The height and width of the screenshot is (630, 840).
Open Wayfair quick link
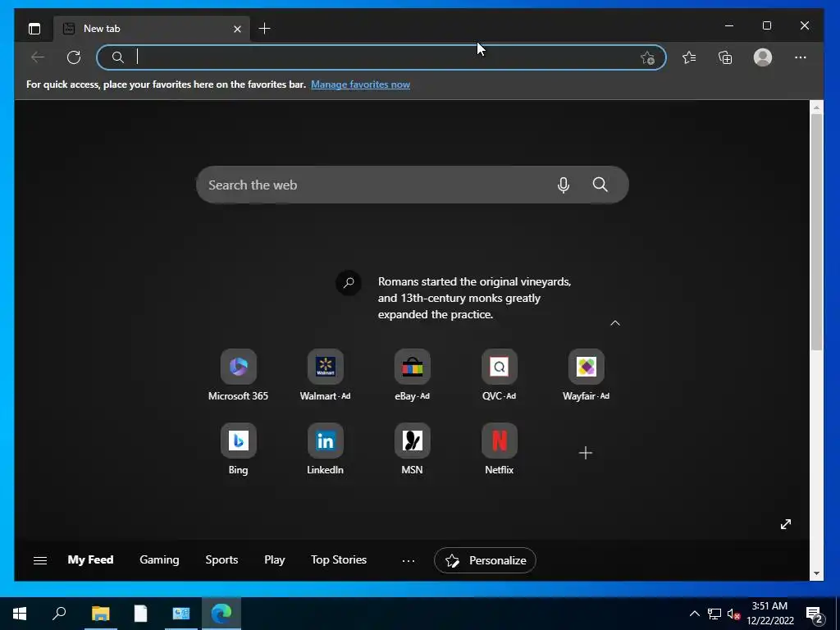click(586, 375)
